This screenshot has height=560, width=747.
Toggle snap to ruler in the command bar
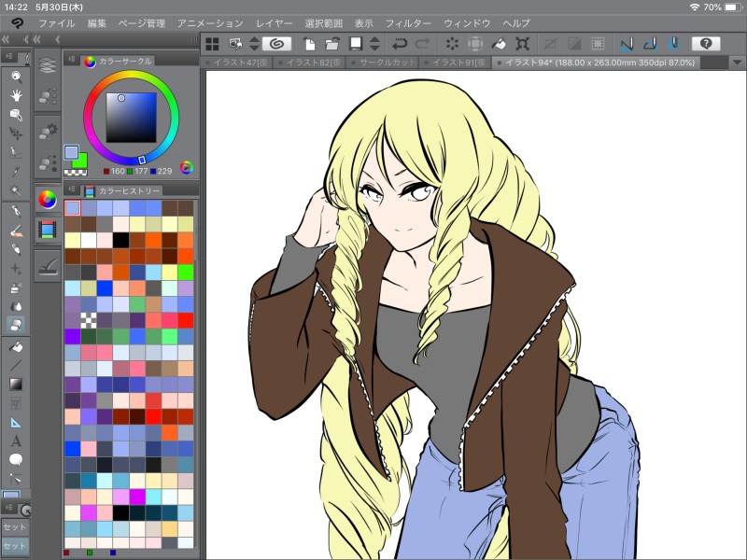click(627, 43)
